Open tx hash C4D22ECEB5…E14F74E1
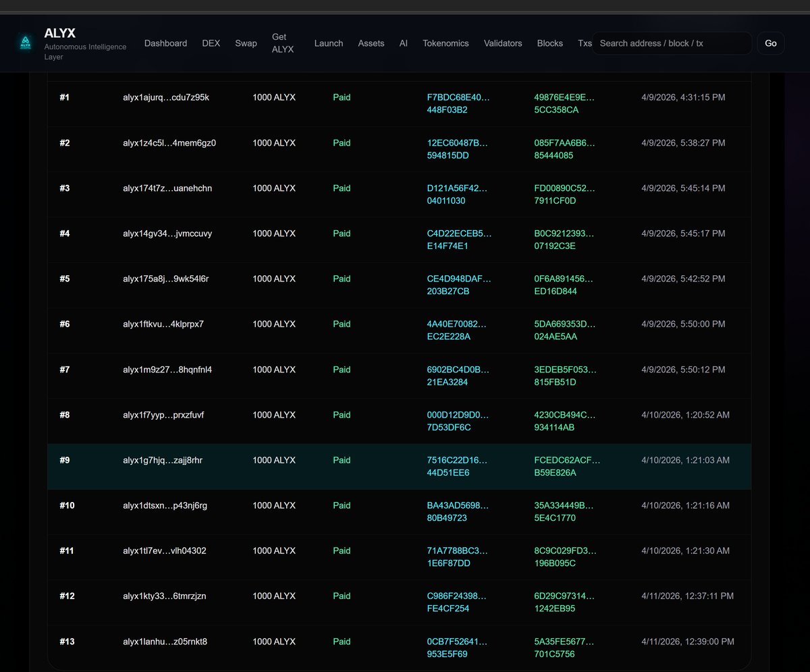Image resolution: width=810 pixels, height=672 pixels. click(x=460, y=240)
